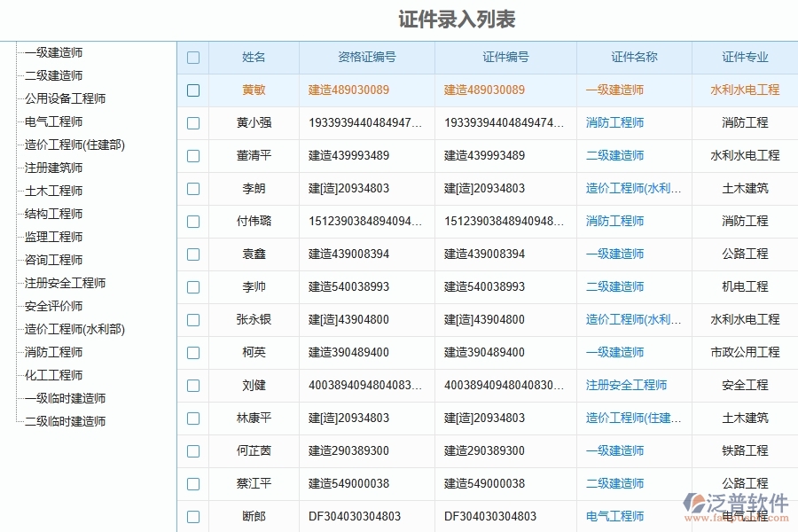Check the checkbox on 断郎's row
The image size is (798, 532).
(193, 516)
